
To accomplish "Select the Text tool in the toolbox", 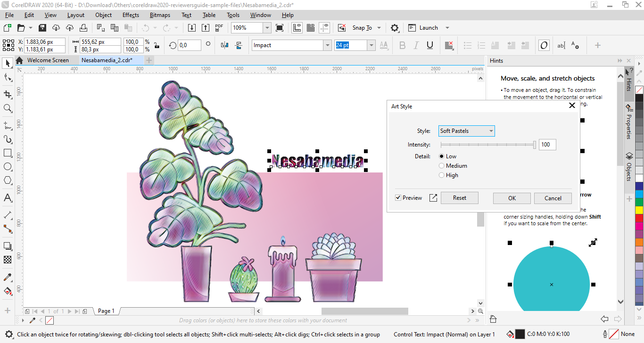I will [x=8, y=198].
